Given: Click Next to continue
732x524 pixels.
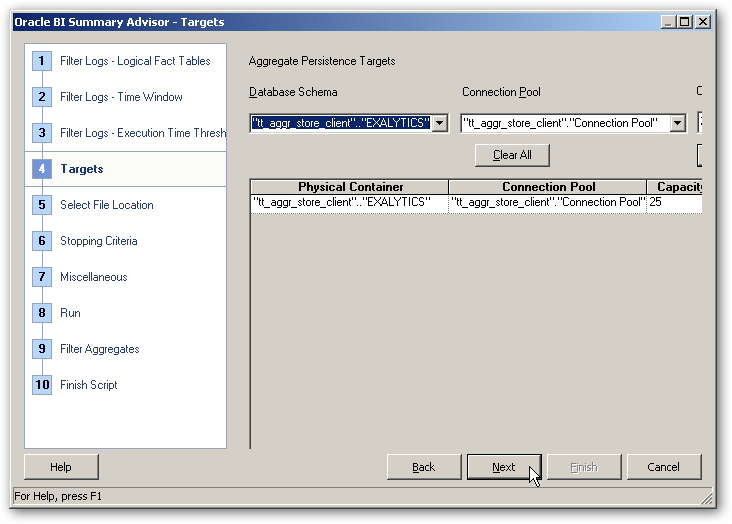Looking at the screenshot, I should click(504, 467).
